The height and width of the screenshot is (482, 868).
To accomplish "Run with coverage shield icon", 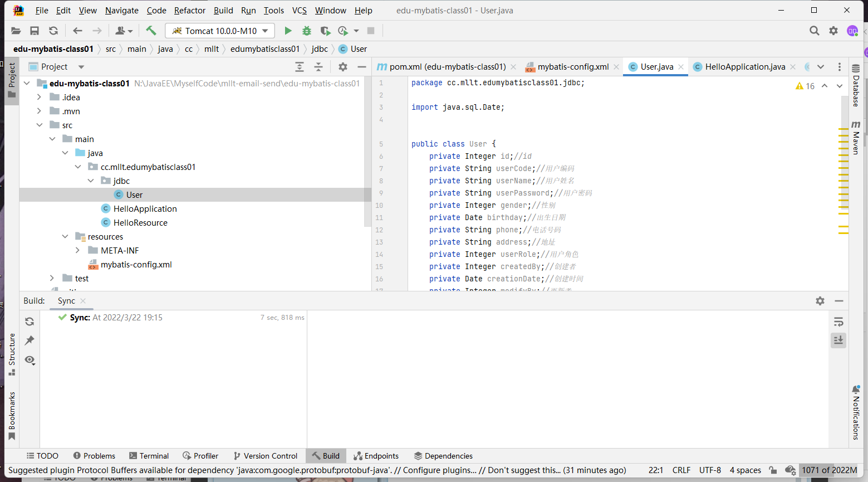I will [x=325, y=31].
